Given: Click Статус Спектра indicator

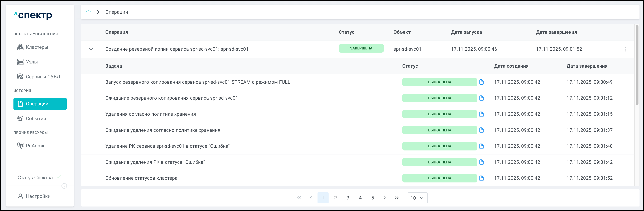Looking at the screenshot, I should pos(35,177).
